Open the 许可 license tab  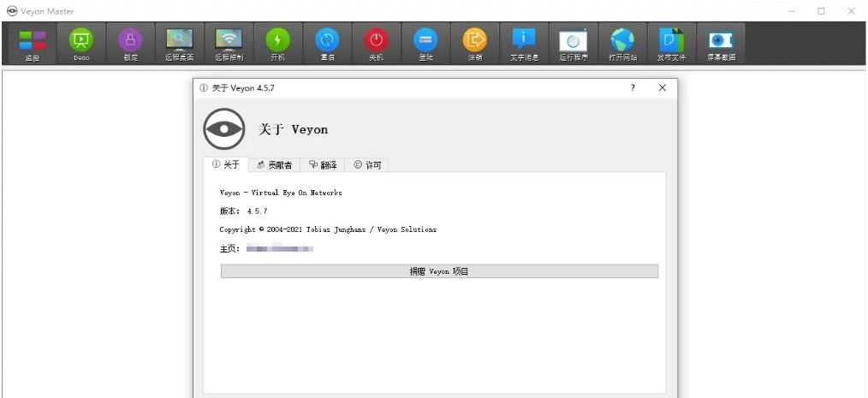pyautogui.click(x=366, y=165)
